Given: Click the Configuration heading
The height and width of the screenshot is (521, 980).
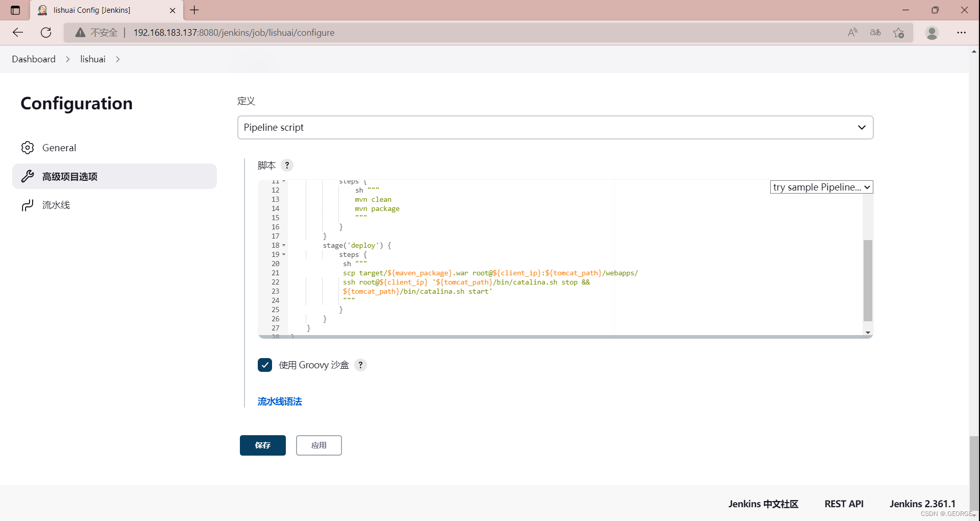Looking at the screenshot, I should (x=77, y=103).
